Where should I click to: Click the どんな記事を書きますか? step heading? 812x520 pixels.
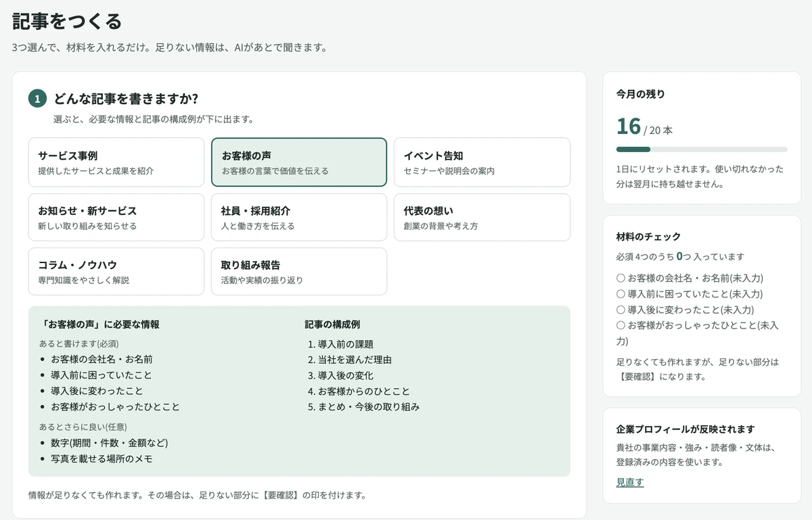click(x=126, y=99)
